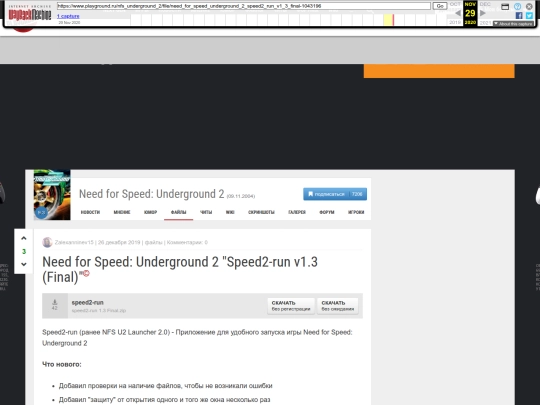Open the Мнение tab
The image size is (540, 405).
click(122, 212)
